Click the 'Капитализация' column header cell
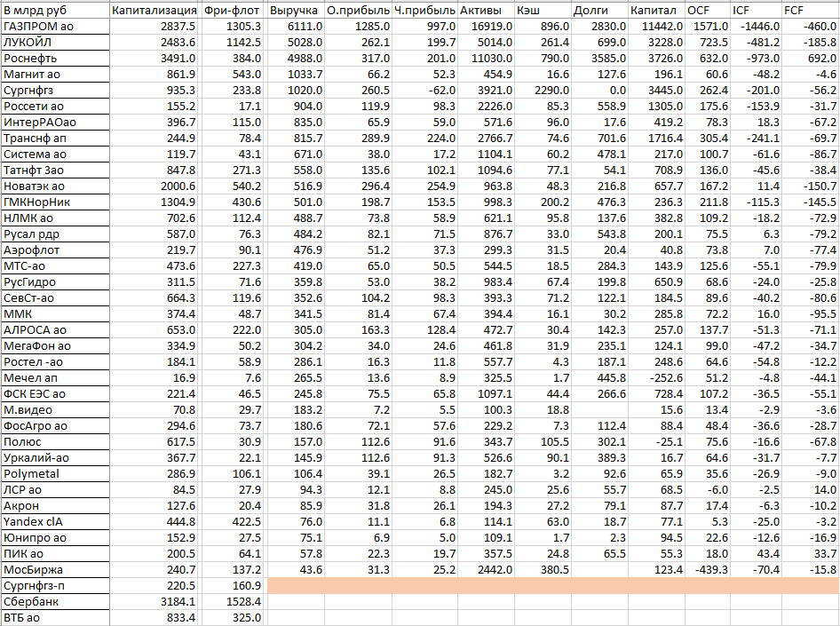Screen dimensions: 840x626 point(155,10)
